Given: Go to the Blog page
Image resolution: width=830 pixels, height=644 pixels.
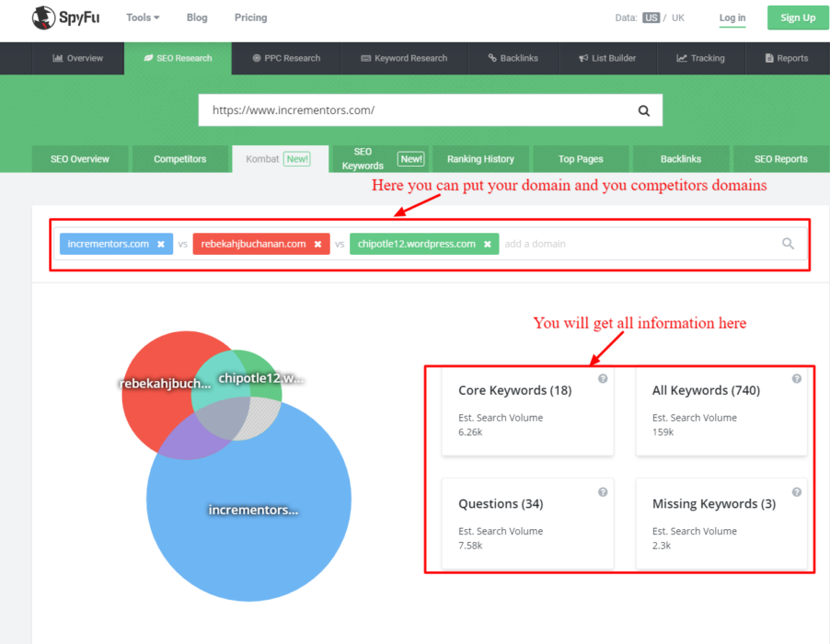Looking at the screenshot, I should (x=197, y=17).
